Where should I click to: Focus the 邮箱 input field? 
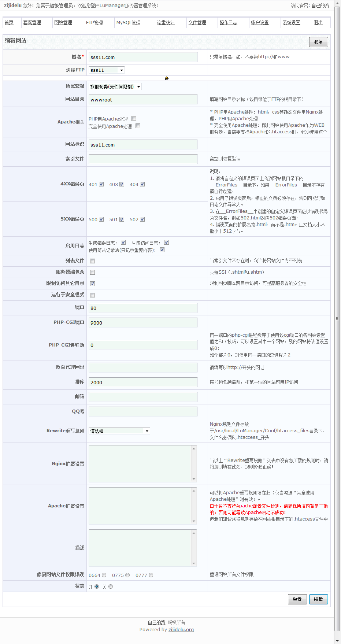143,397
